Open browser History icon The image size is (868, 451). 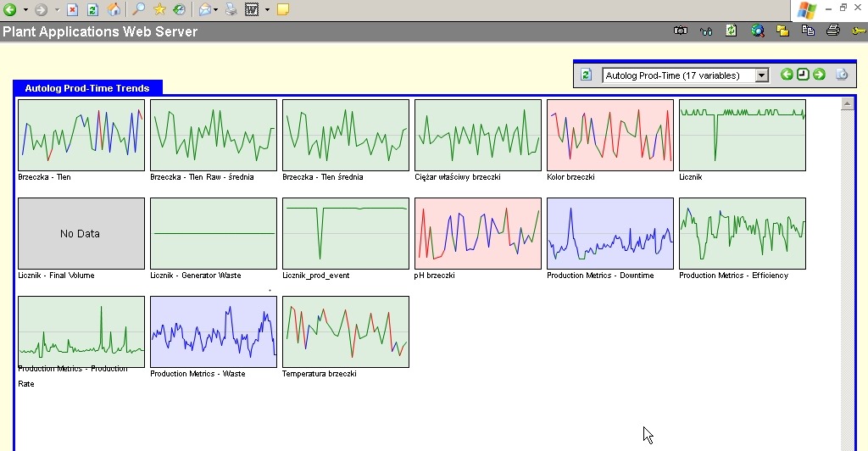(x=179, y=9)
